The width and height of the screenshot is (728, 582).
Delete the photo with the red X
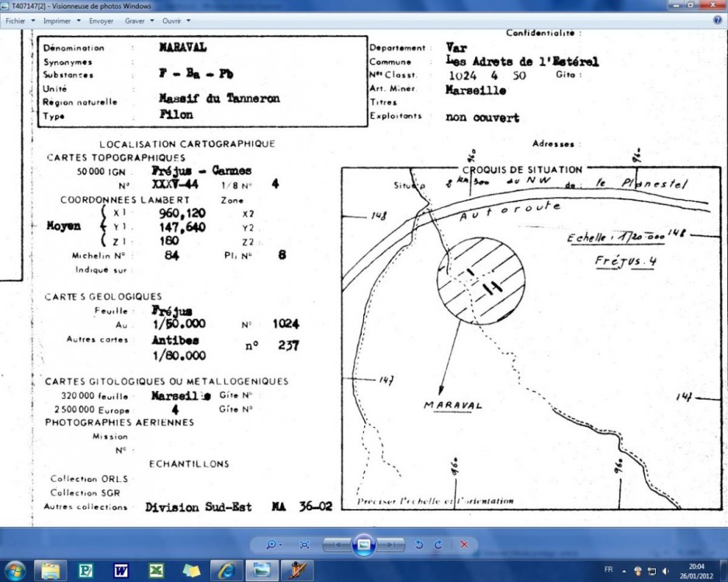coord(464,545)
